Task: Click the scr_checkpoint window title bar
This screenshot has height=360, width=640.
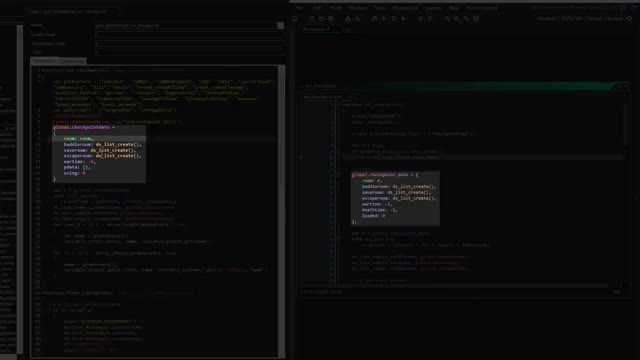Action: click(x=463, y=86)
